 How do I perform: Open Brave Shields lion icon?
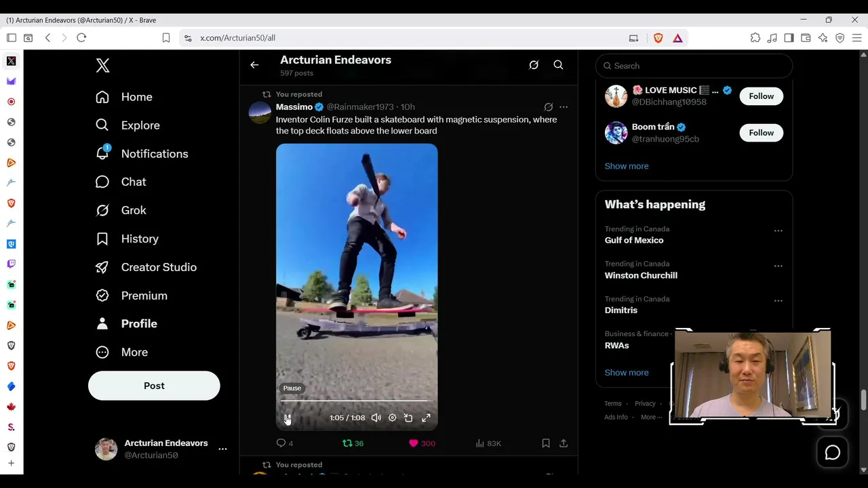click(x=658, y=38)
